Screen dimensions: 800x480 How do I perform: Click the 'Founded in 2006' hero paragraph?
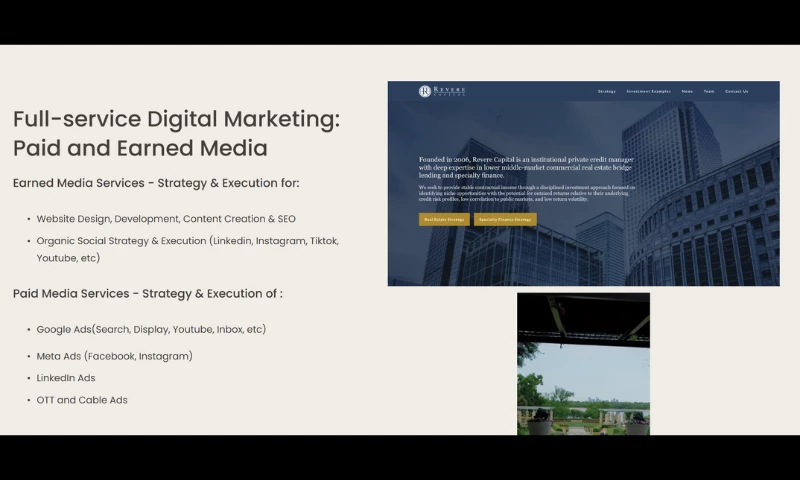[x=526, y=167]
